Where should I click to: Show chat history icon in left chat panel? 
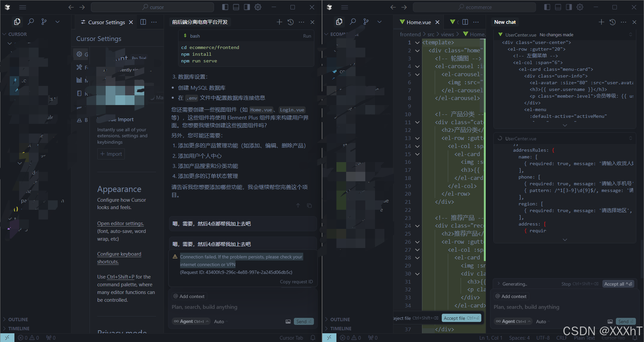(x=290, y=22)
